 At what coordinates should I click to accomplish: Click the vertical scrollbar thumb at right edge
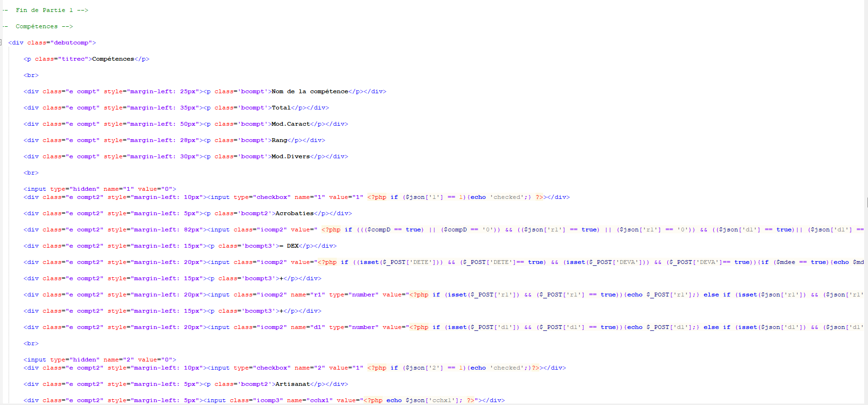(x=867, y=202)
